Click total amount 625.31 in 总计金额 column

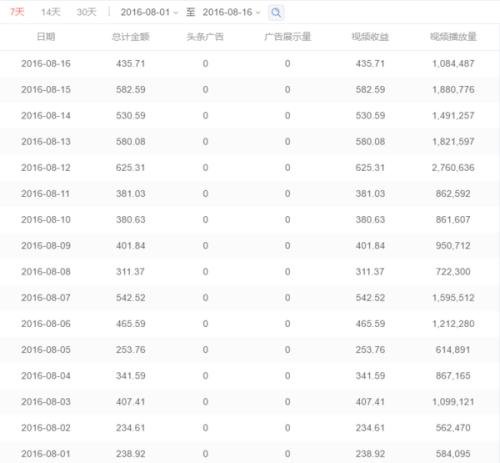130,168
